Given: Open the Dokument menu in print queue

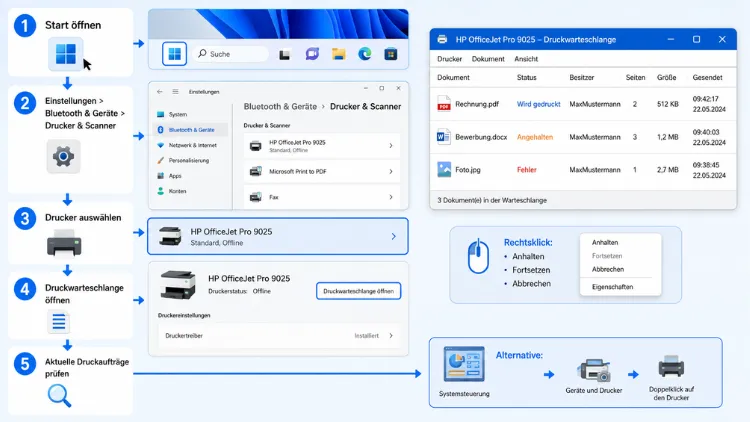Looking at the screenshot, I should point(488,59).
